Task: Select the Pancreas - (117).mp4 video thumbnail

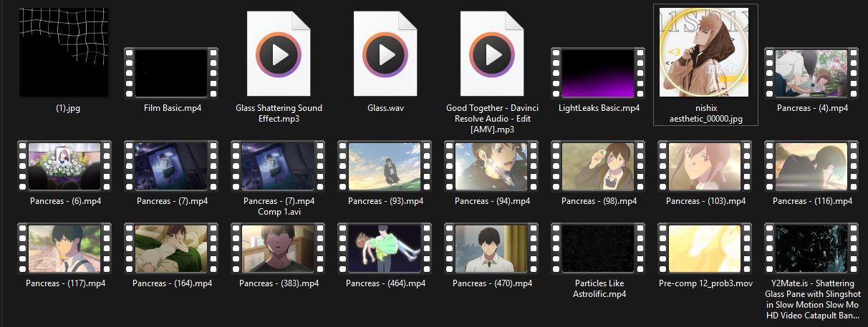Action: [x=65, y=248]
